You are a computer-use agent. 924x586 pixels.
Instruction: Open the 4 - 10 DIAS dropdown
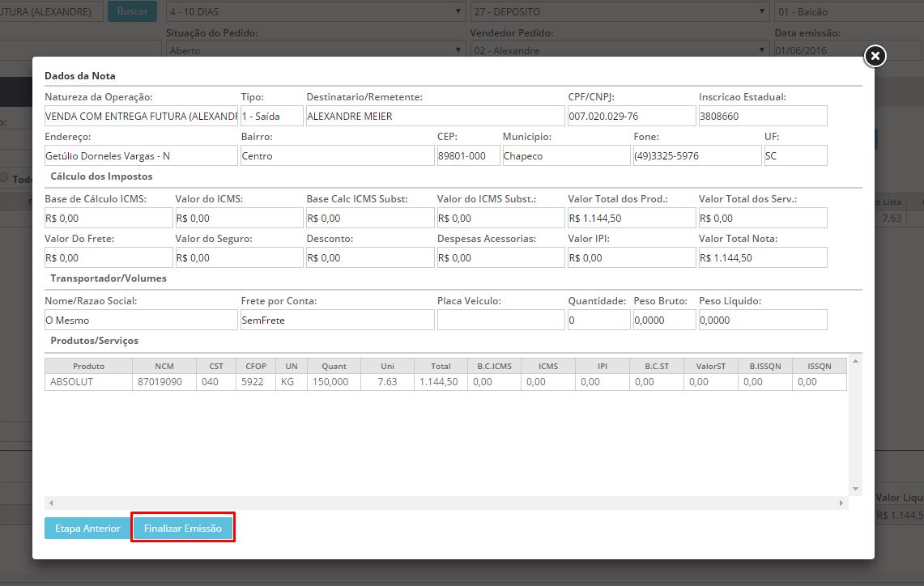[316, 11]
